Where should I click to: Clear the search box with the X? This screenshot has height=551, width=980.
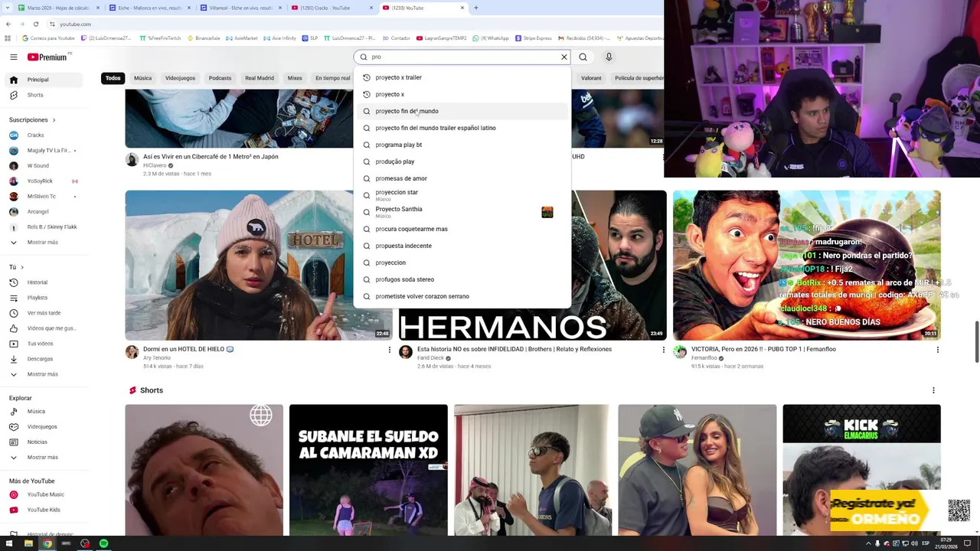click(564, 57)
